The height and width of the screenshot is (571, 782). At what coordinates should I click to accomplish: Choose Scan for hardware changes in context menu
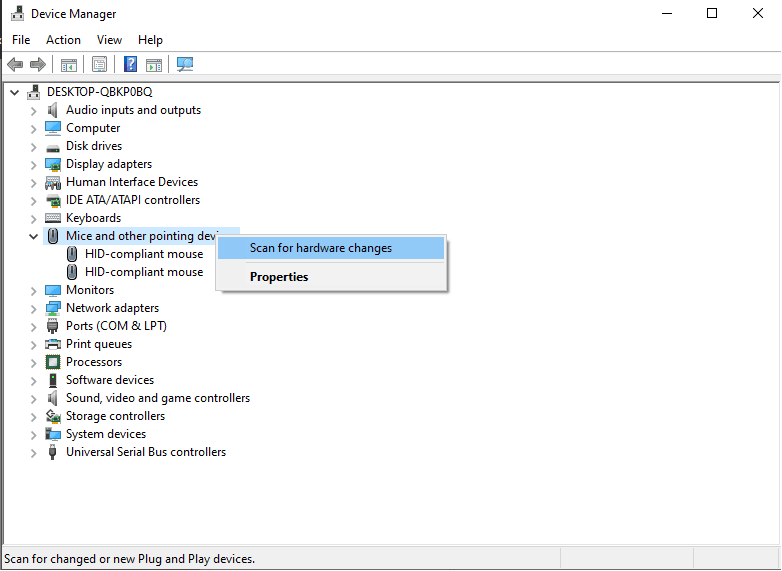[x=321, y=248]
